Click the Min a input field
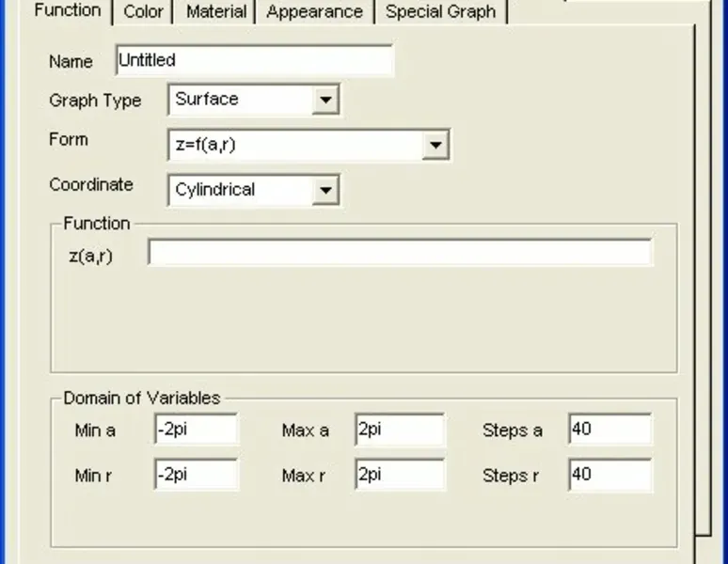The width and height of the screenshot is (728, 564). pos(197,430)
